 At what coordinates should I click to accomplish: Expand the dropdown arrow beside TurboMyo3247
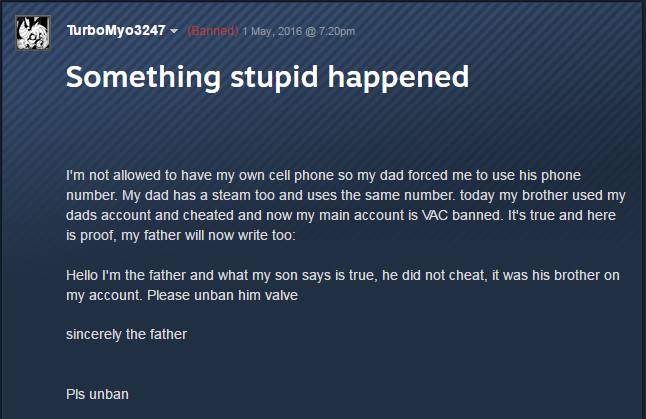[x=174, y=31]
